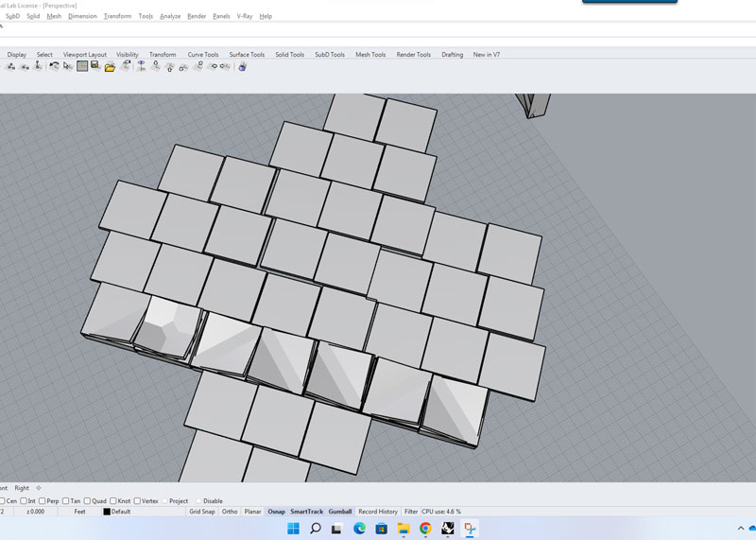Toggle Planar mode in the status bar
This screenshot has width=756, height=540.
click(252, 512)
